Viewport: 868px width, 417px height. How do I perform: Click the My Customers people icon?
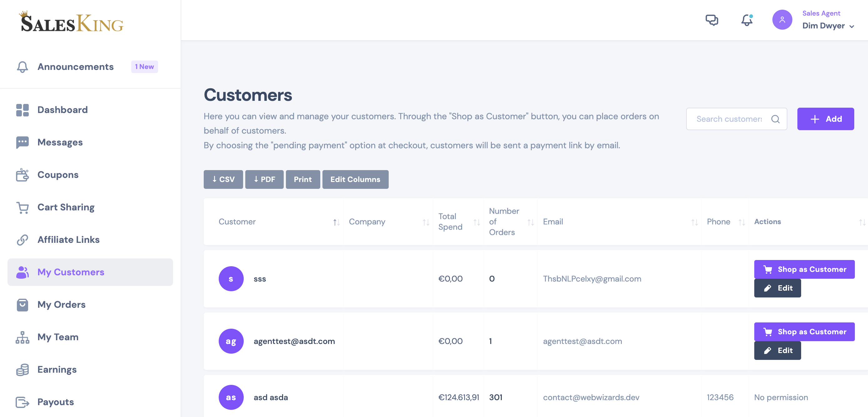22,272
